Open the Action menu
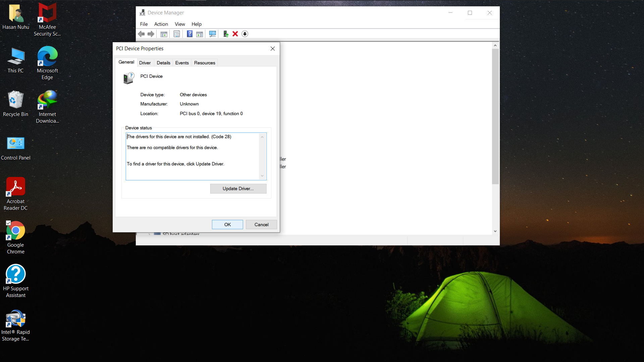Viewport: 644px width, 362px height. [x=161, y=24]
